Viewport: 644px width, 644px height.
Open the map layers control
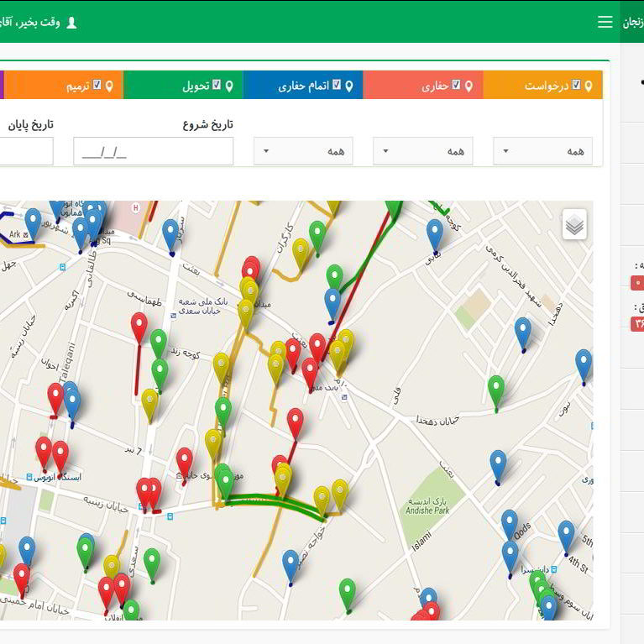[x=574, y=225]
